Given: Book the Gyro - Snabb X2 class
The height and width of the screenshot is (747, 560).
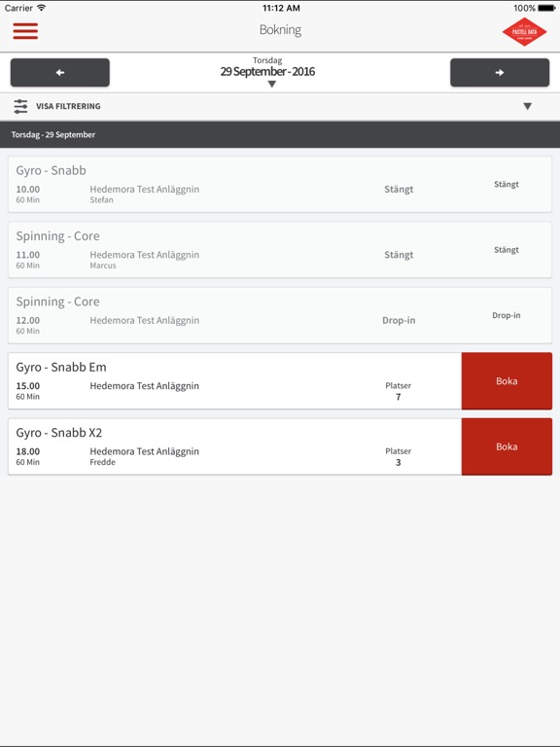Looking at the screenshot, I should 507,446.
